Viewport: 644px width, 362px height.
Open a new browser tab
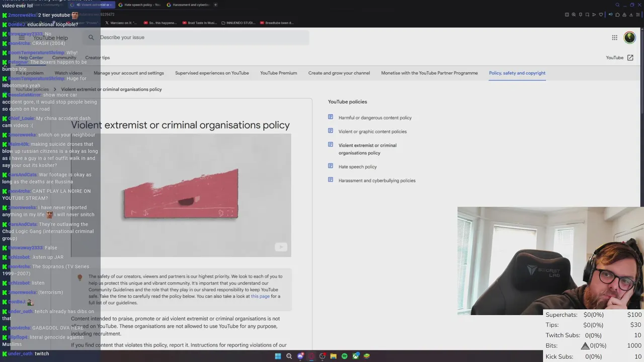[x=216, y=5]
